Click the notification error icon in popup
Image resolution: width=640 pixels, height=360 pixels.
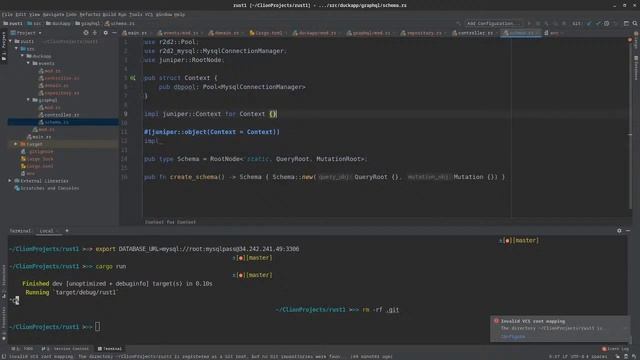click(496, 321)
